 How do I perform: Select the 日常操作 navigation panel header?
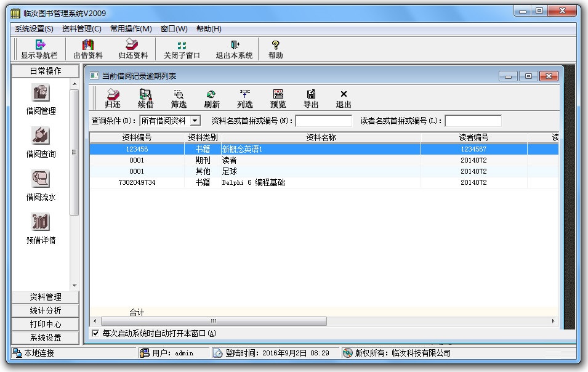click(46, 71)
